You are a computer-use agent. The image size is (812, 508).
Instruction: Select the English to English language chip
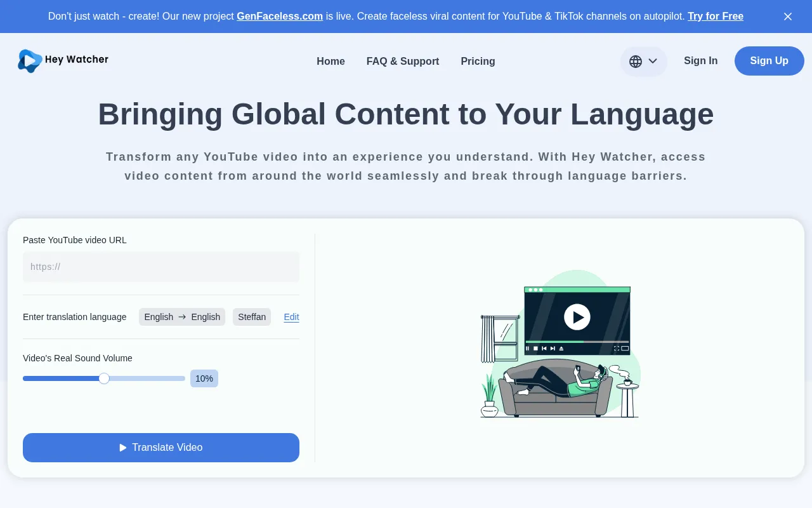(182, 317)
